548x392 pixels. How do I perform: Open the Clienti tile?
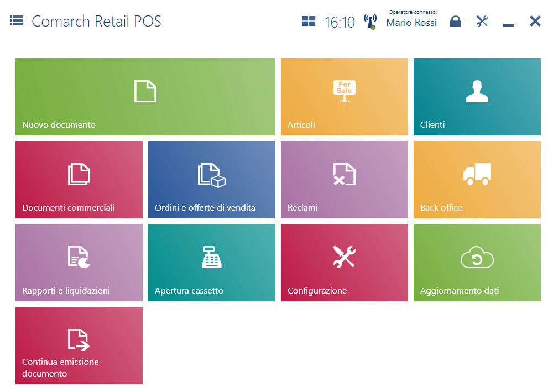point(477,97)
